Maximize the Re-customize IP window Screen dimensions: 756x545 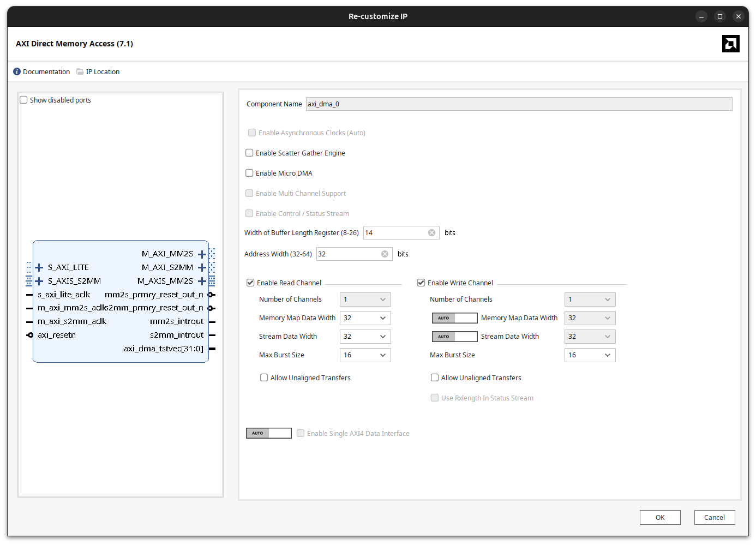[x=720, y=16]
